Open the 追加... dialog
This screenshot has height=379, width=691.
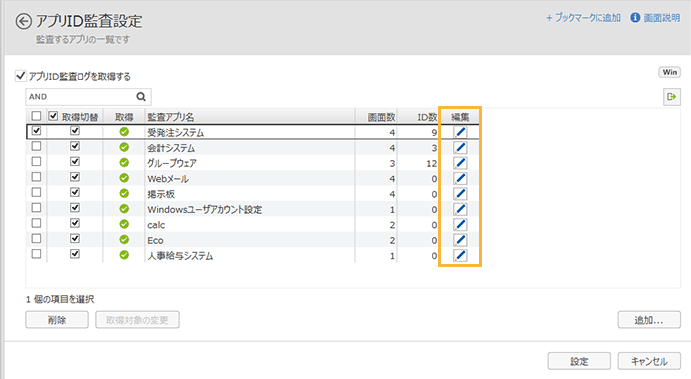point(649,320)
